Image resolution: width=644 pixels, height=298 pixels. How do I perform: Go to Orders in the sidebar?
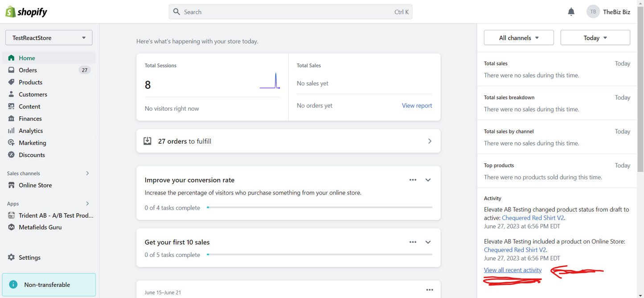click(28, 70)
